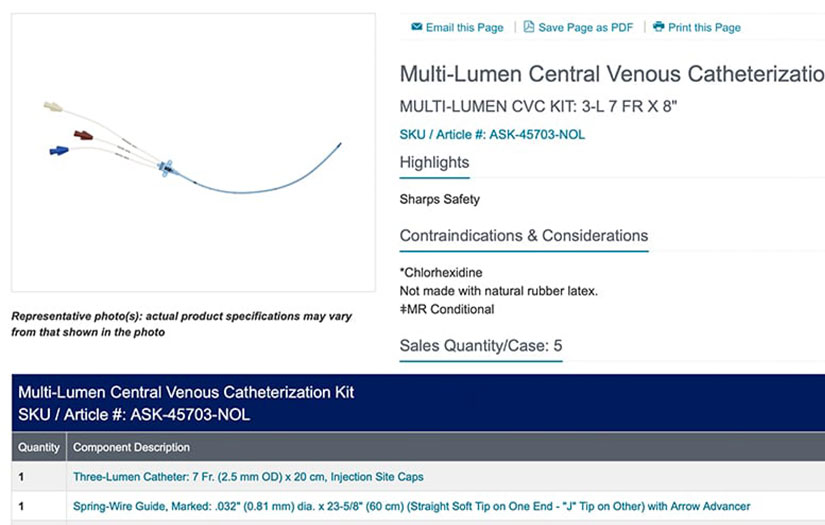Click the Multi-Lumen Central Venous Catheterization page title
Viewport: 825px width, 525px height.
(x=612, y=74)
